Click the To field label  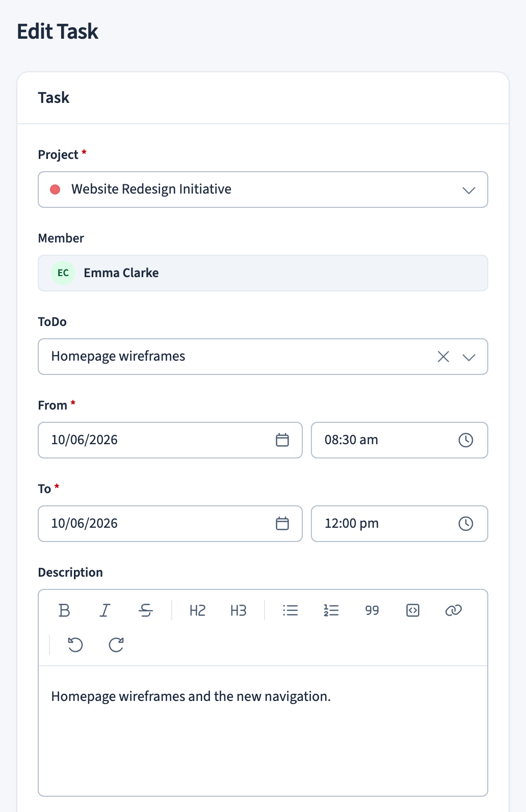(44, 489)
